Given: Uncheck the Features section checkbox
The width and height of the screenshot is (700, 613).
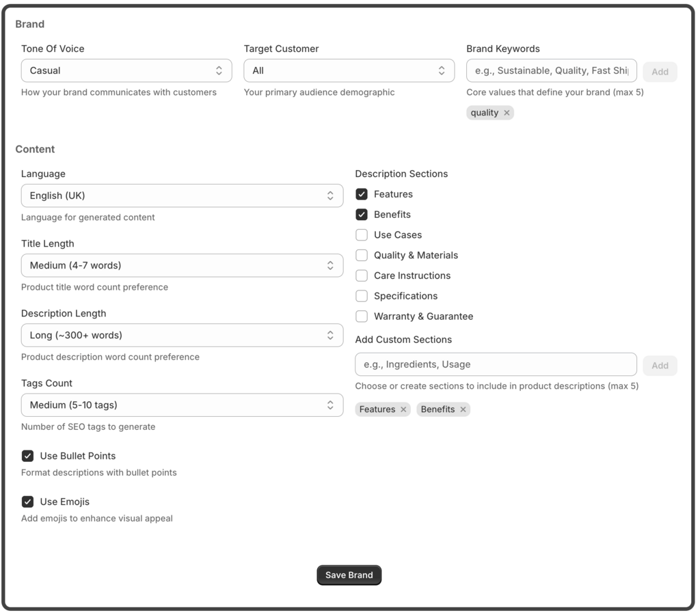Looking at the screenshot, I should coord(362,194).
